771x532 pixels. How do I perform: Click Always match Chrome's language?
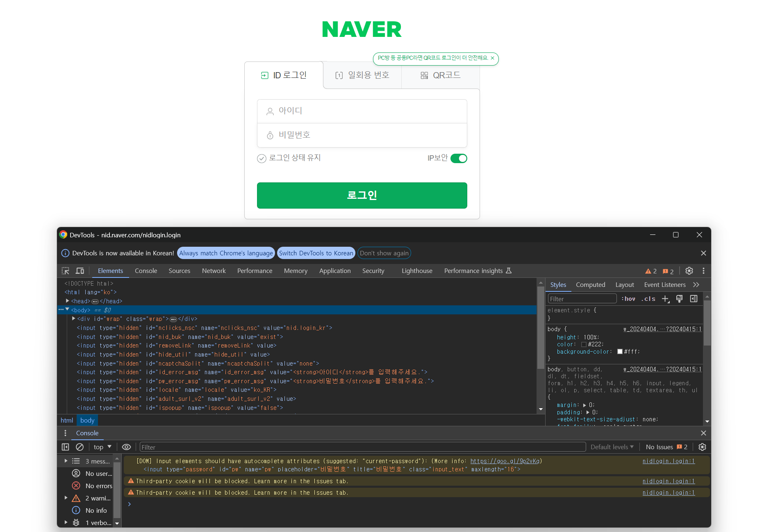tap(226, 253)
